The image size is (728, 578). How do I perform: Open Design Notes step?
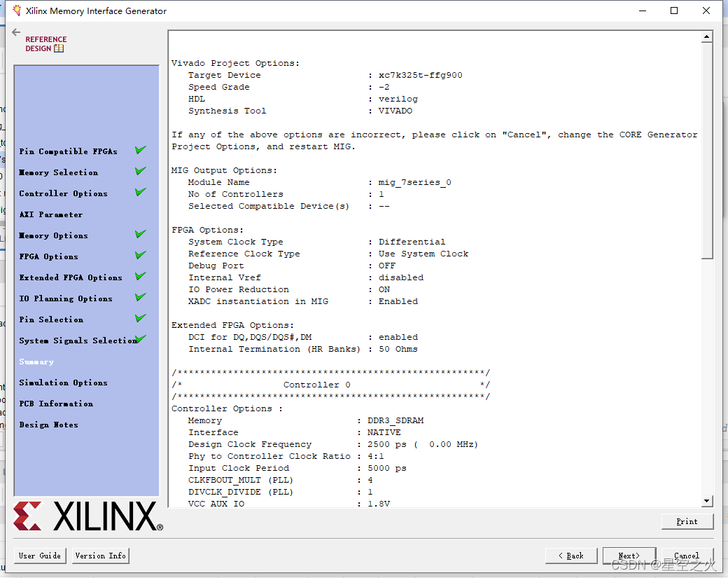pos(49,425)
